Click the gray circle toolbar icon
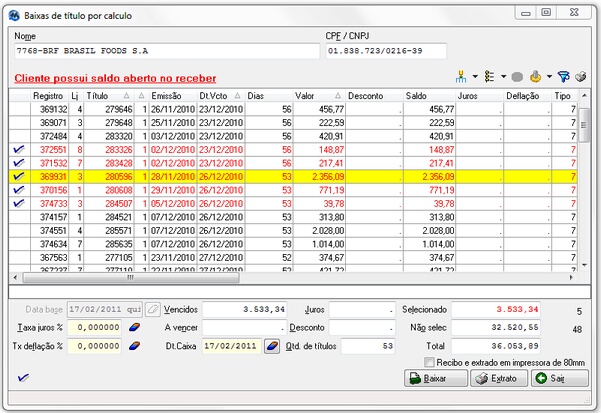 (517, 77)
